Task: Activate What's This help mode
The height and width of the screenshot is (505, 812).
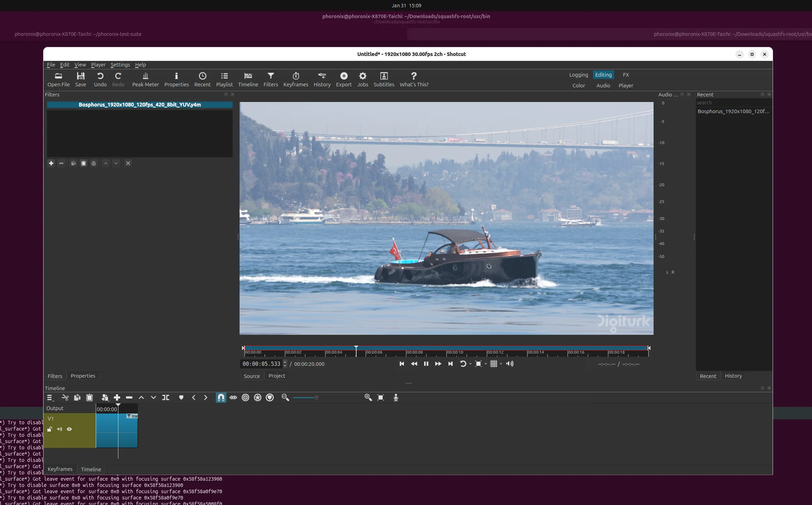Action: coord(414,79)
